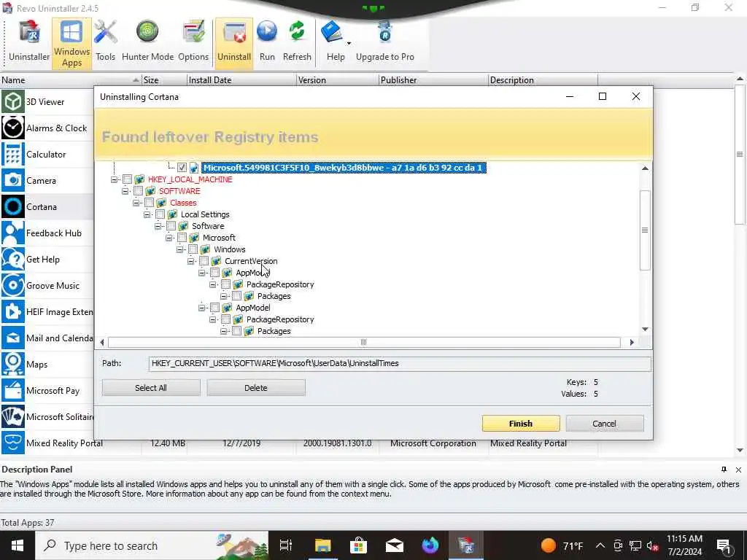Check the Local Settings checkbox
The image size is (747, 560).
(x=160, y=214)
